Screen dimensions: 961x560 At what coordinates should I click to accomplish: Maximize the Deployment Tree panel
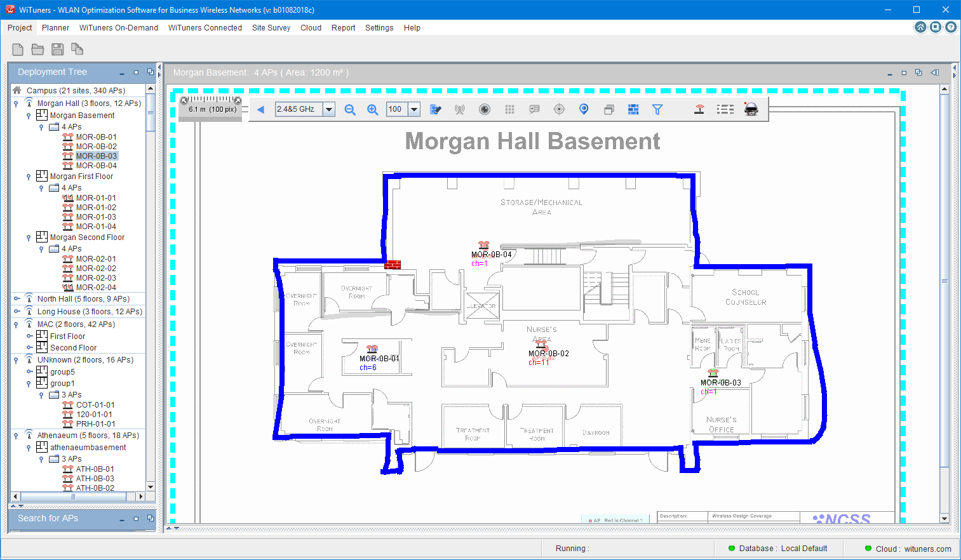(136, 72)
